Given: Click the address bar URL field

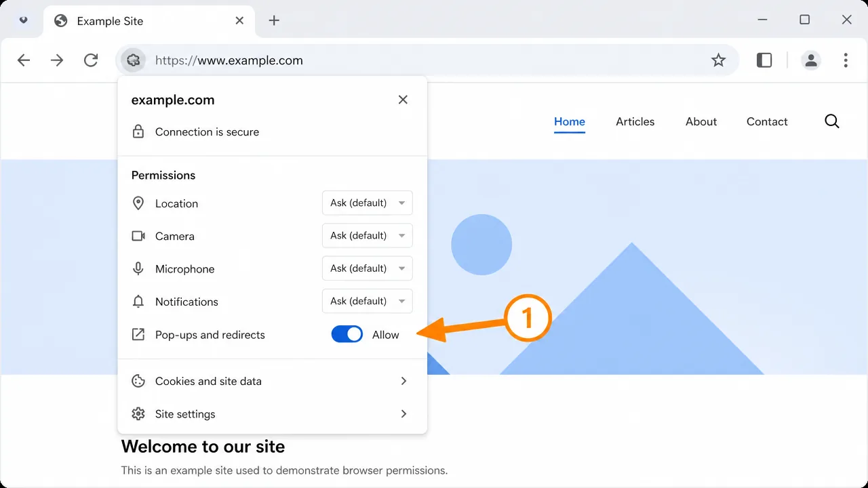Looking at the screenshot, I should 427,60.
